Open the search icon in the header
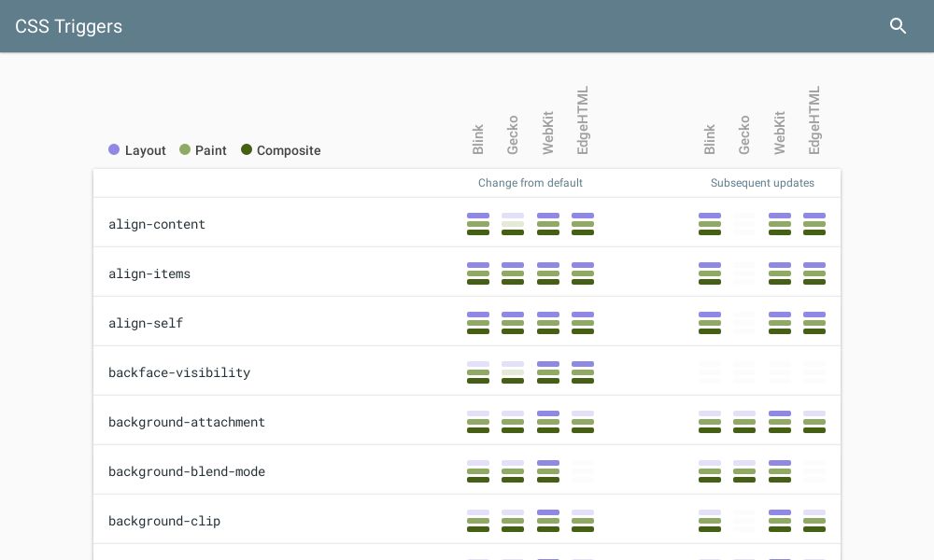The width and height of the screenshot is (934, 560). [x=898, y=26]
